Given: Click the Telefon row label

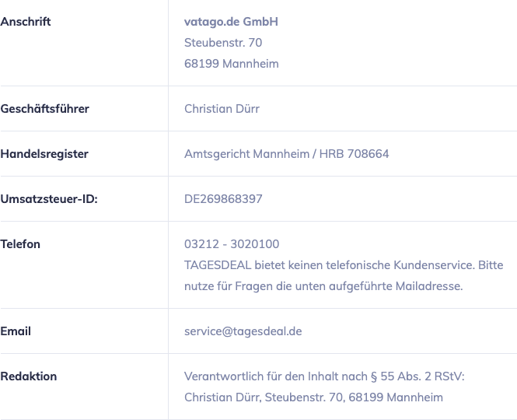Looking at the screenshot, I should pos(20,244).
